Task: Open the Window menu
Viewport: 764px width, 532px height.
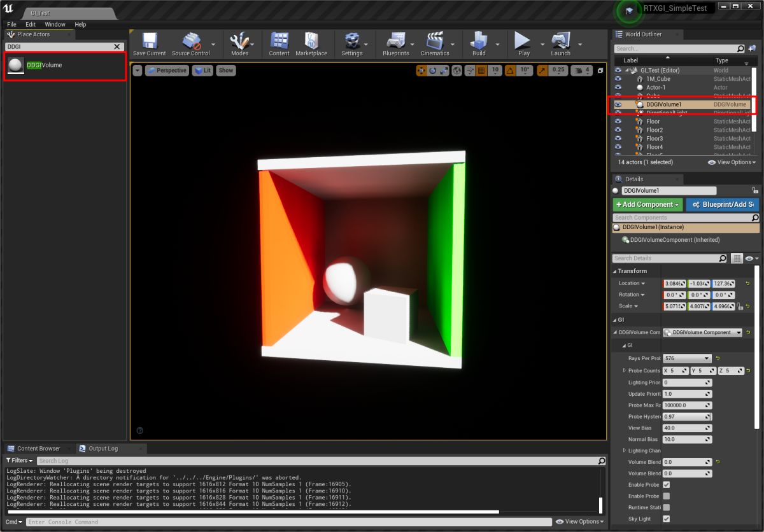Action: click(55, 24)
